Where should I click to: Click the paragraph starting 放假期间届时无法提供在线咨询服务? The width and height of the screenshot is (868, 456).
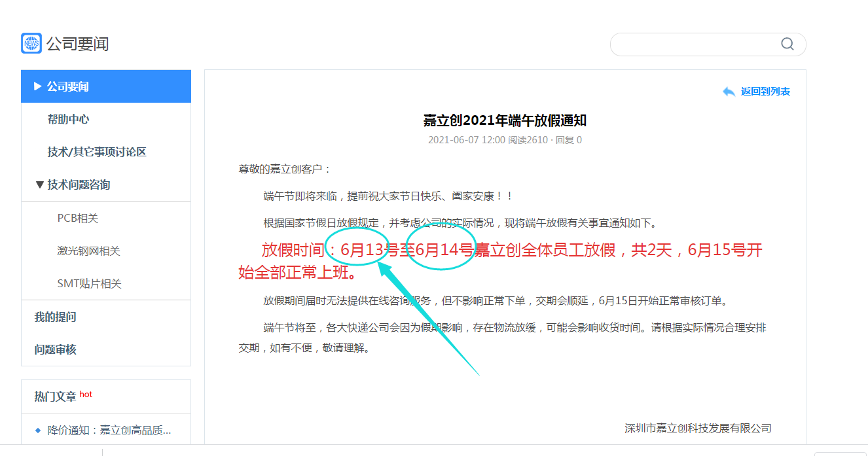[496, 301]
